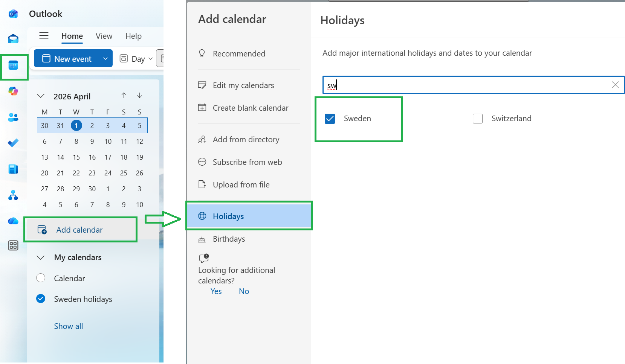The height and width of the screenshot is (364, 625).
Task: Go to next month with down arrow
Action: [140, 95]
